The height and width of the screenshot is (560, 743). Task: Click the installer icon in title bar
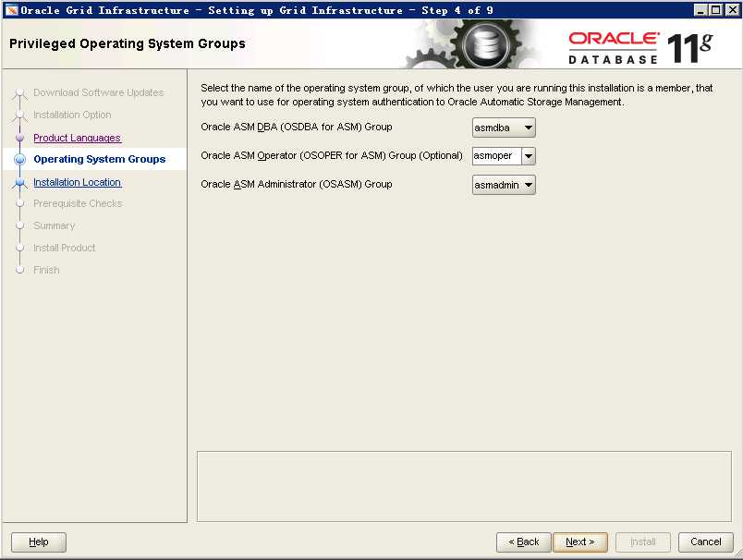click(11, 10)
